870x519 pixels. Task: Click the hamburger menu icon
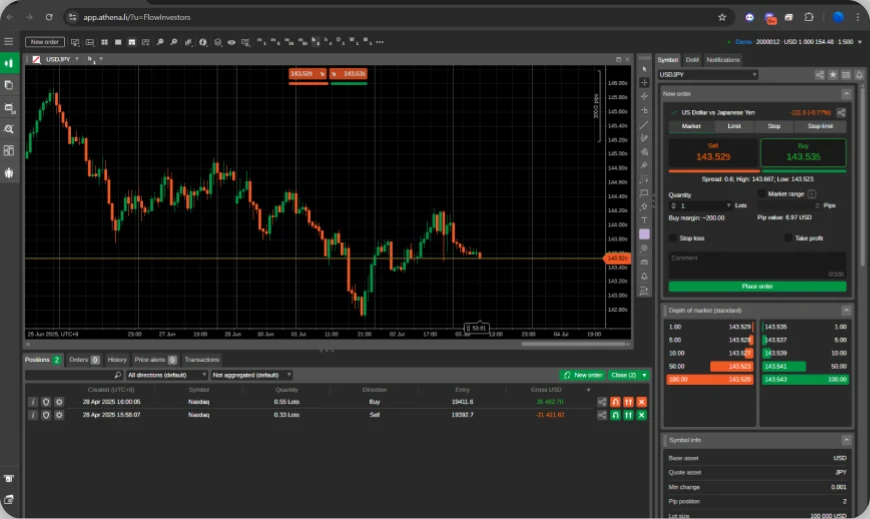point(9,42)
